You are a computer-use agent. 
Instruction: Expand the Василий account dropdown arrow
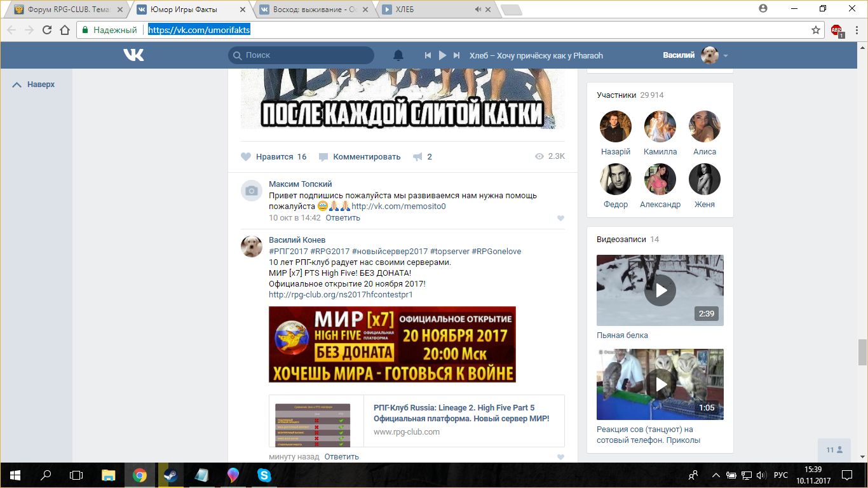pyautogui.click(x=726, y=56)
